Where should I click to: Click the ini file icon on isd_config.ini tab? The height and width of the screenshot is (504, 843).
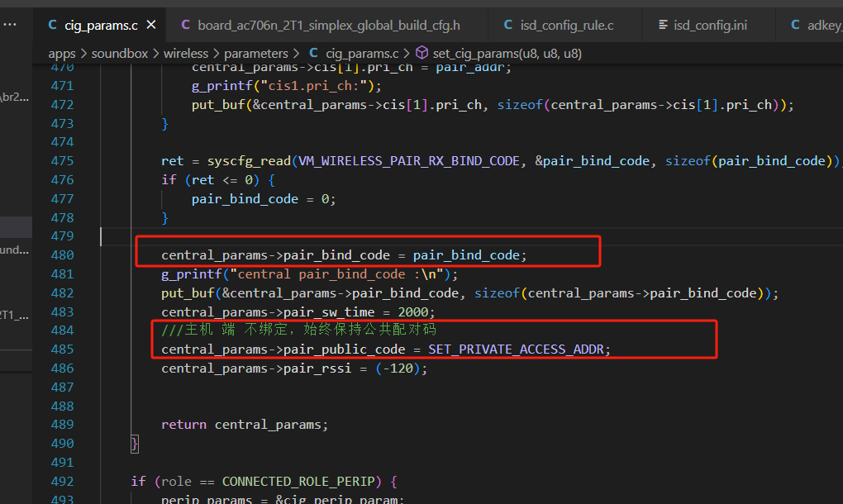[x=663, y=25]
